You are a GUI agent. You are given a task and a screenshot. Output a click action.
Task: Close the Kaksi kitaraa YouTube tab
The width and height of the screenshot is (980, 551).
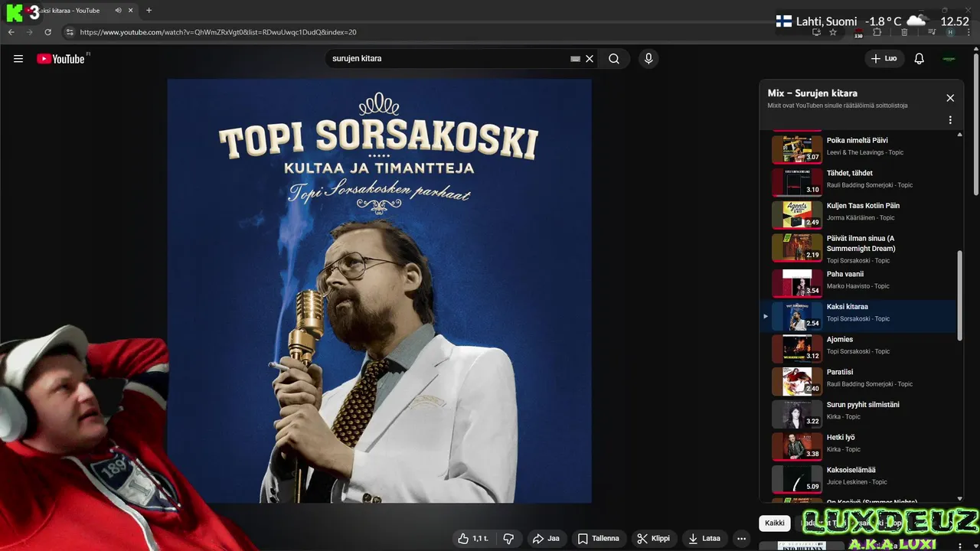pos(130,11)
